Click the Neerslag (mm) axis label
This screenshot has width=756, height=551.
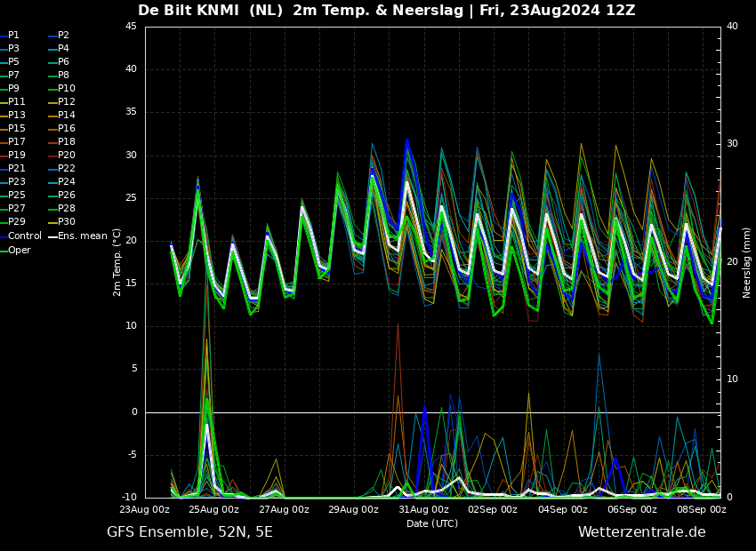coord(747,261)
